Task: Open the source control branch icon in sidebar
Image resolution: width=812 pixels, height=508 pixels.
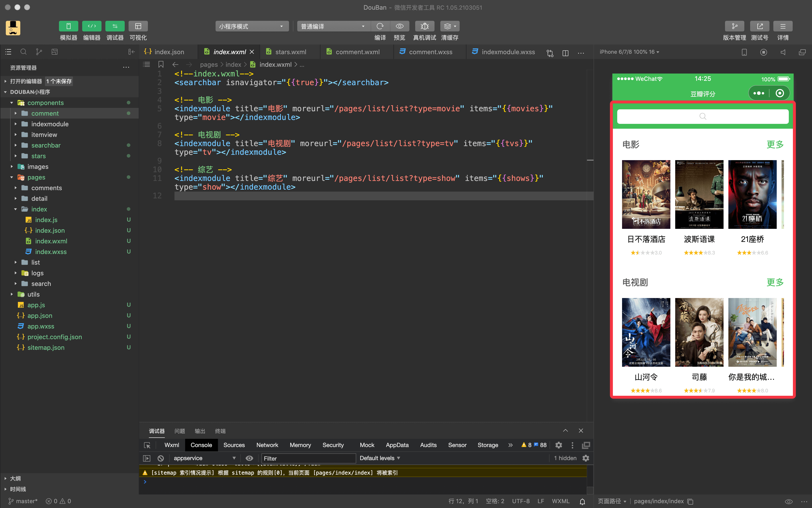Action: coord(39,52)
